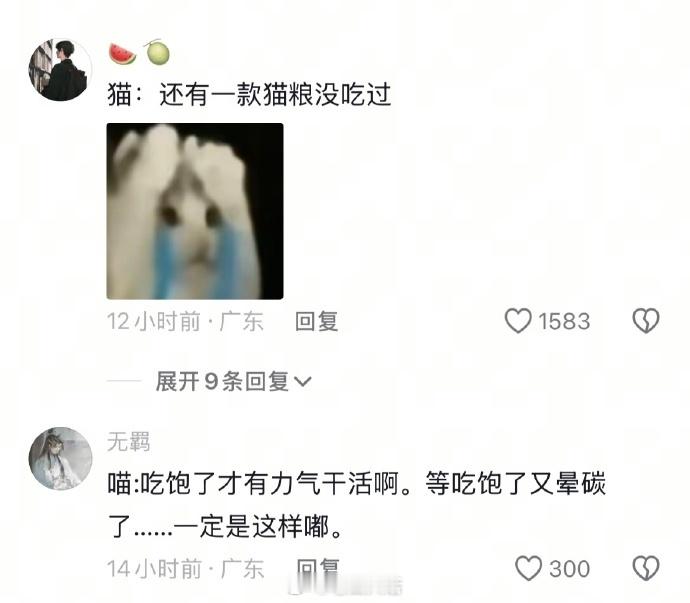Tap broken heart icon on 无羁's comment
The width and height of the screenshot is (690, 603).
coord(646,568)
